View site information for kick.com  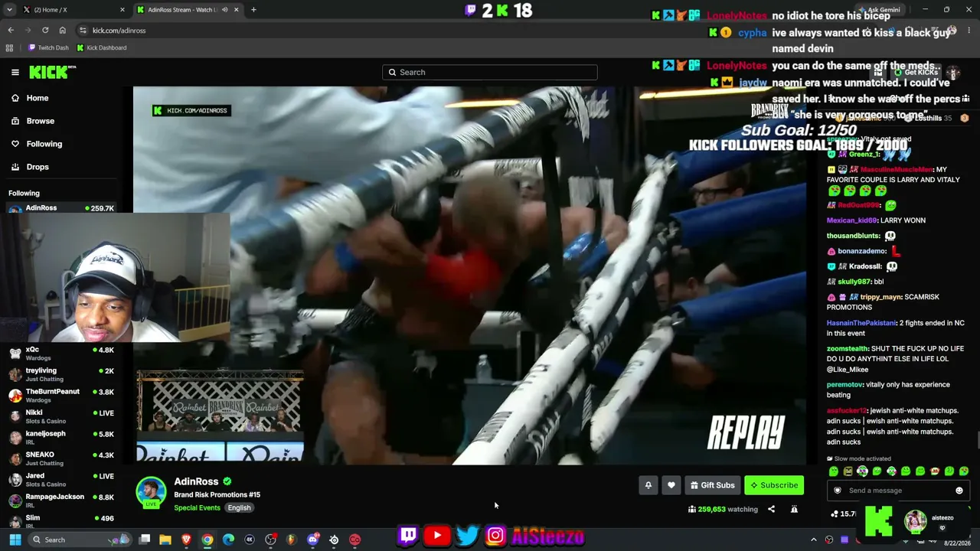[x=83, y=30]
